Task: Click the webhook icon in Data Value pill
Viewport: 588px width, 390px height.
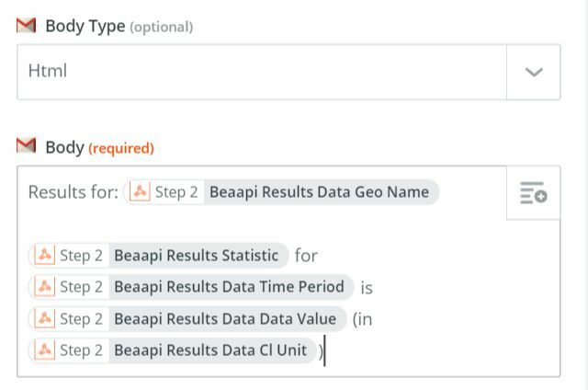Action: (45, 318)
